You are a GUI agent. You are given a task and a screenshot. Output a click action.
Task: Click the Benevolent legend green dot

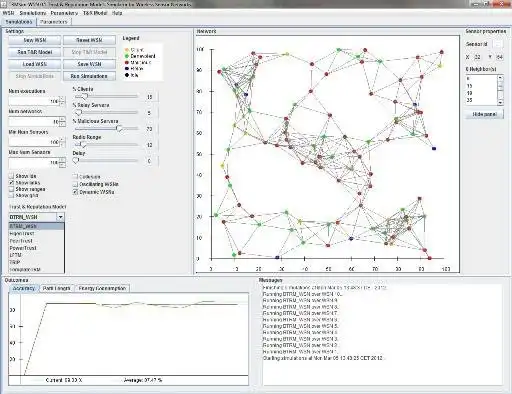pyautogui.click(x=127, y=56)
